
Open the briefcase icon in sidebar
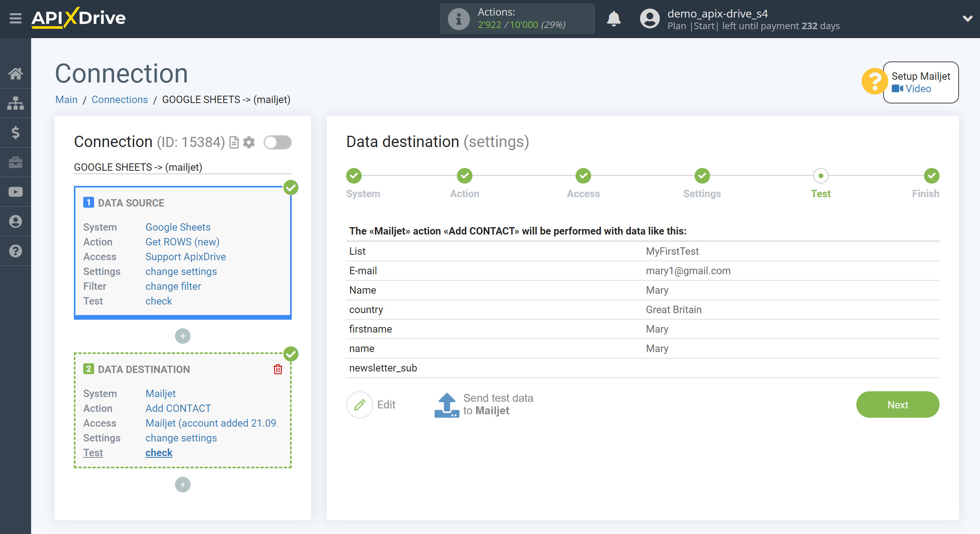point(16,162)
